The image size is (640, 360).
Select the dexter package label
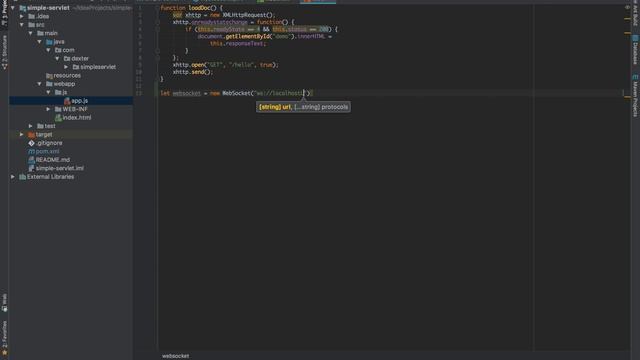[80, 58]
